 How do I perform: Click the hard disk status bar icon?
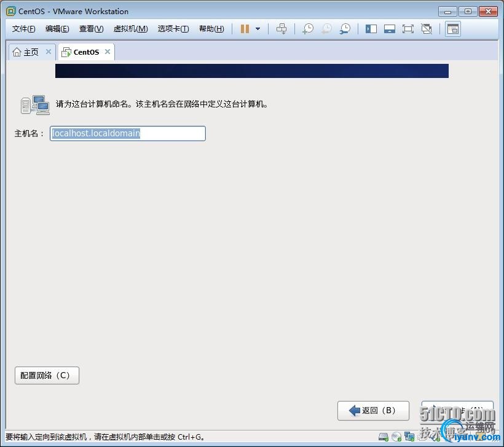384,437
